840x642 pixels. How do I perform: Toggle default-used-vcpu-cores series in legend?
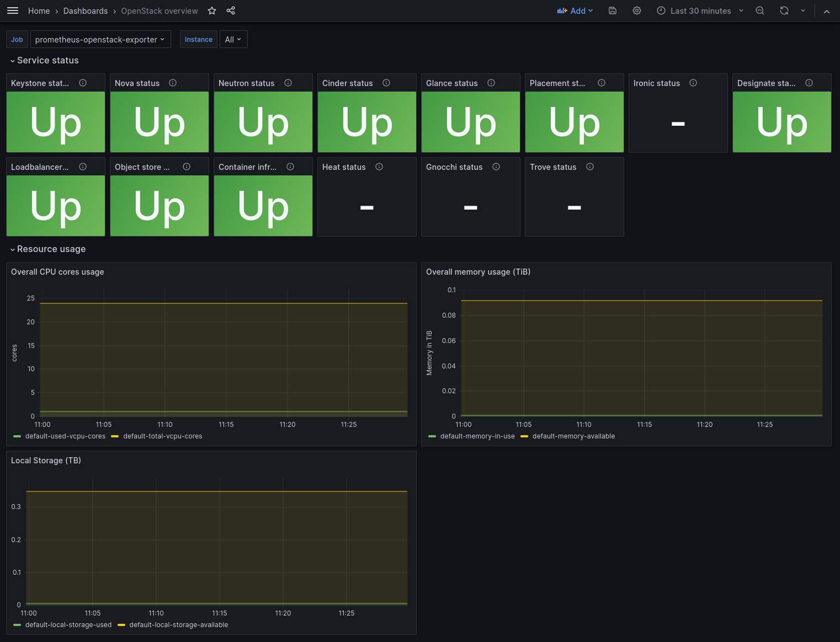[65, 436]
